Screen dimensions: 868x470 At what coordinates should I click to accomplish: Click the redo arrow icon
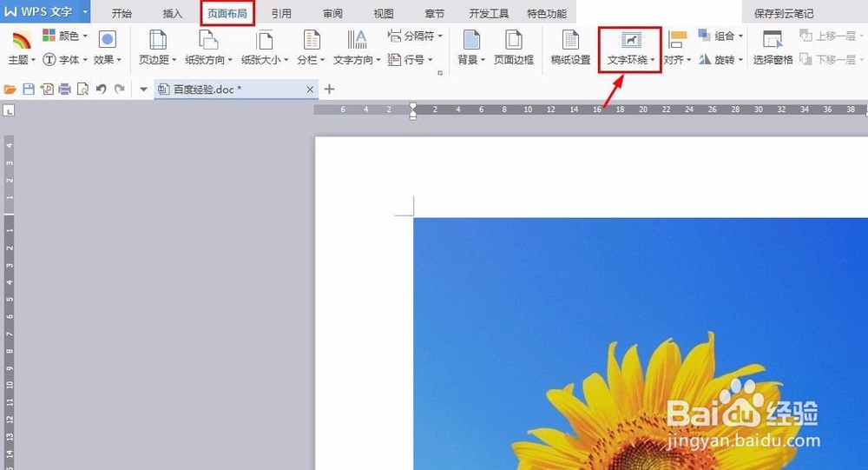pos(119,89)
